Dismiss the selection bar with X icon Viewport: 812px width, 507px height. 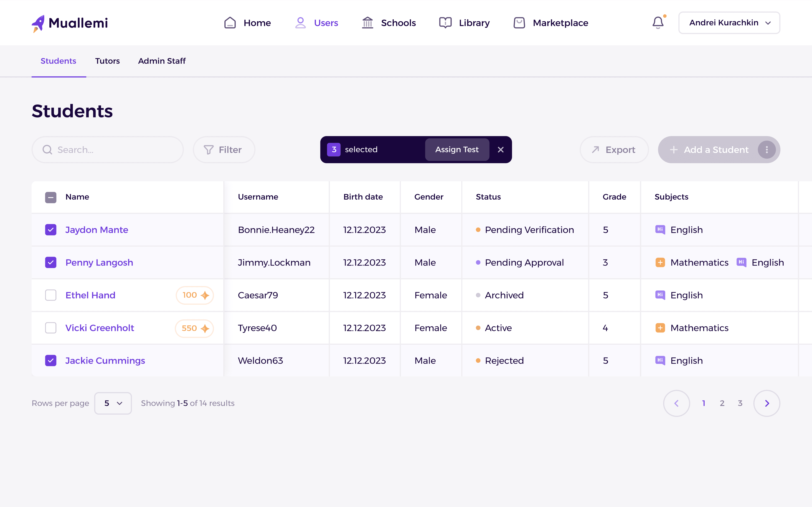click(500, 150)
